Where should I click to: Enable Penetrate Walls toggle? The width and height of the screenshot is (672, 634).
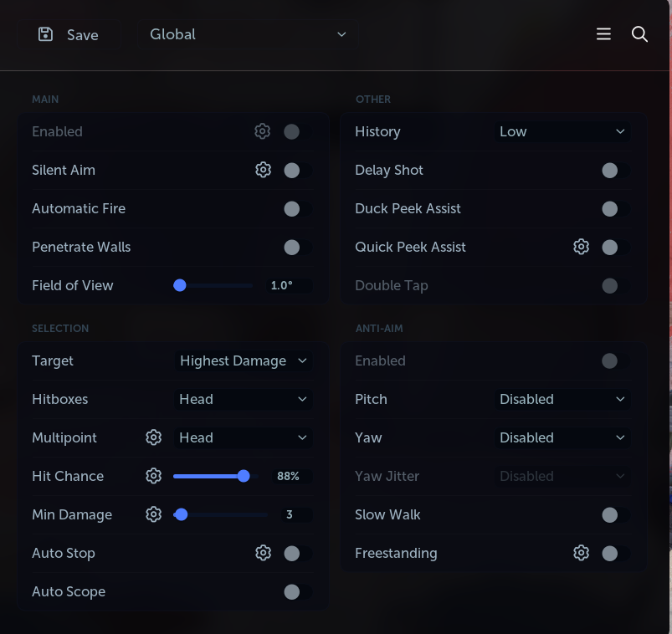298,248
